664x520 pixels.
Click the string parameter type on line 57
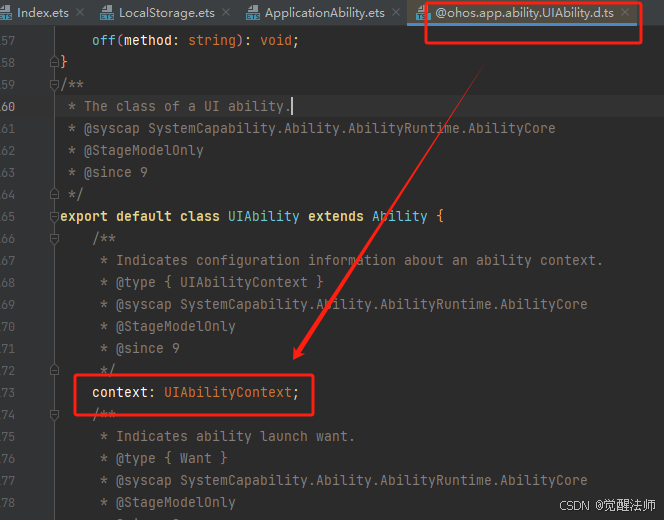tap(212, 40)
